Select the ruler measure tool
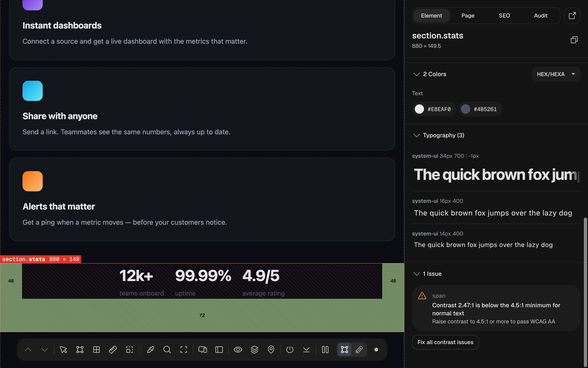The image size is (588, 368). 113,350
